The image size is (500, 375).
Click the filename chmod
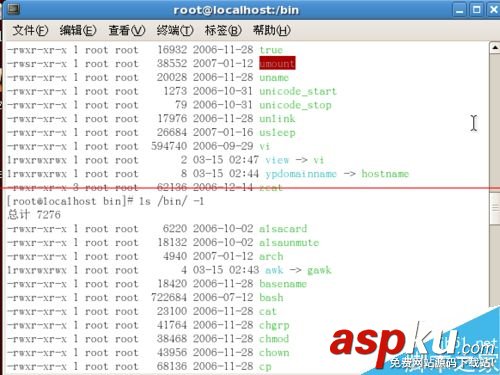(274, 339)
